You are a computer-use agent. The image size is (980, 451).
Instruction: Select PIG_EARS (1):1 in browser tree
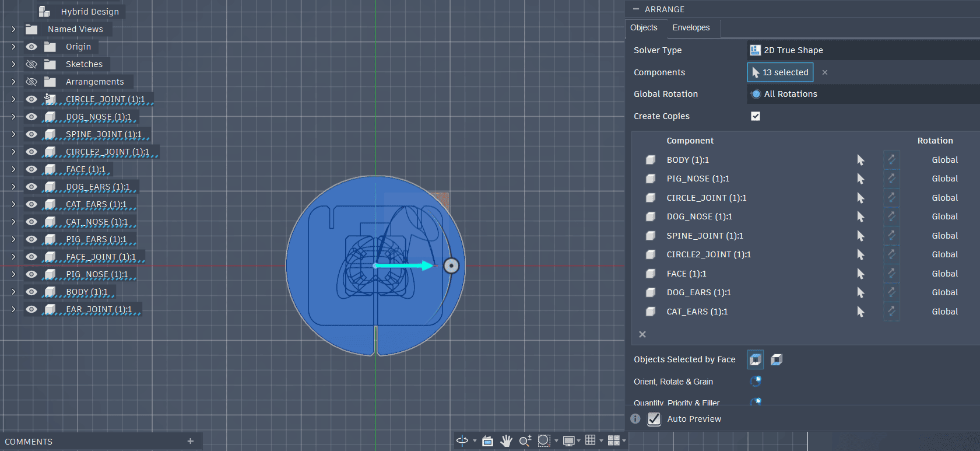pyautogui.click(x=96, y=239)
